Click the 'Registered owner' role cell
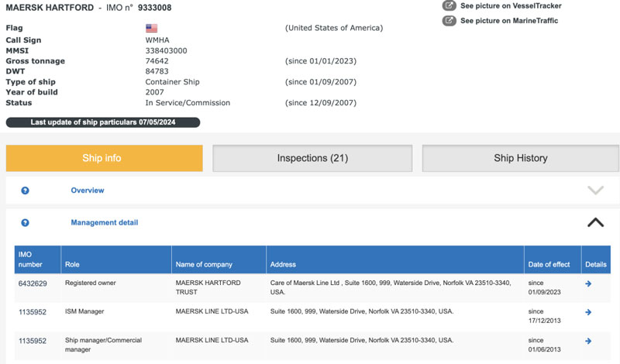Viewport: 620px width, 364px height. [91, 283]
